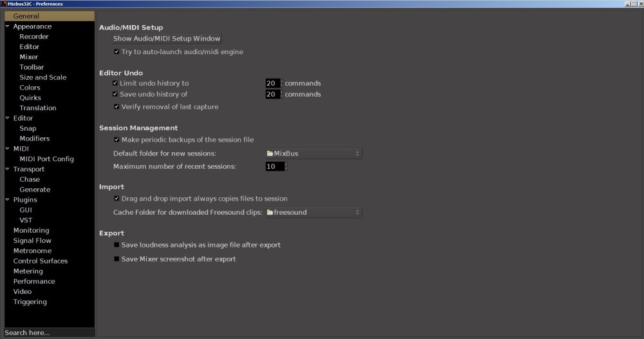Select the General preferences page

coord(50,16)
